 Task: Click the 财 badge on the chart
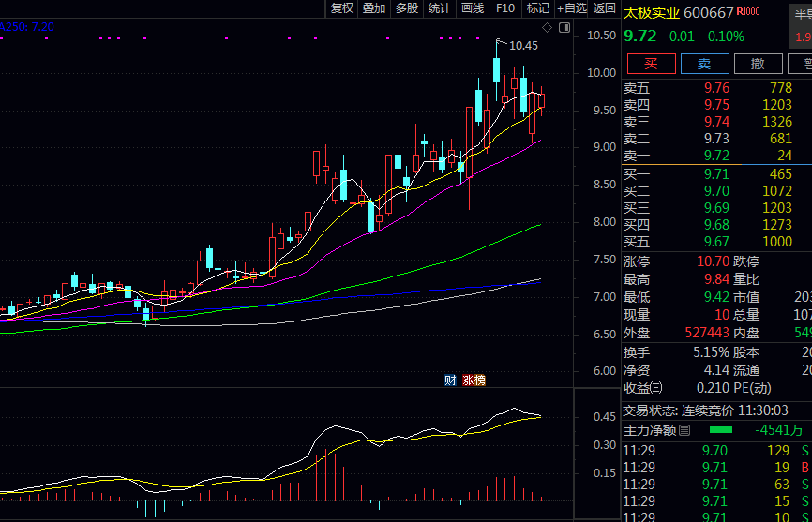click(x=450, y=380)
